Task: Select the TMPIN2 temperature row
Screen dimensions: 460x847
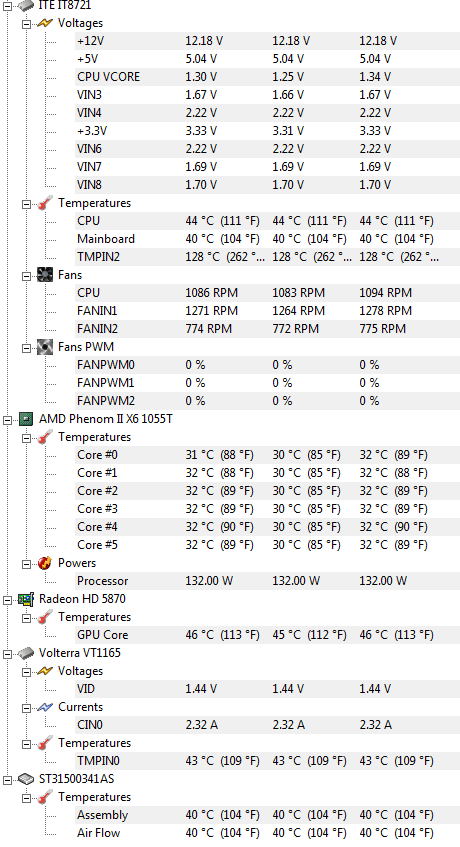Action: pyautogui.click(x=268, y=257)
